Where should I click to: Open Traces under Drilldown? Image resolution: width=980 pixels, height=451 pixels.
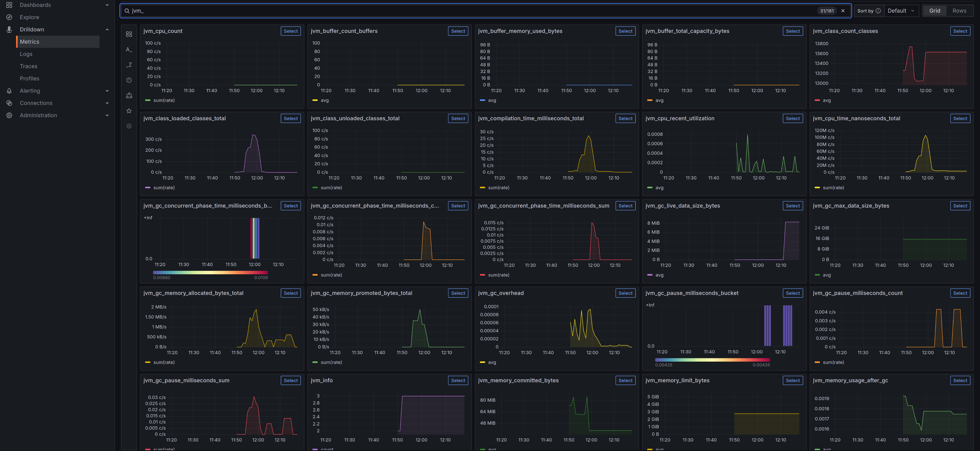pyautogui.click(x=29, y=66)
